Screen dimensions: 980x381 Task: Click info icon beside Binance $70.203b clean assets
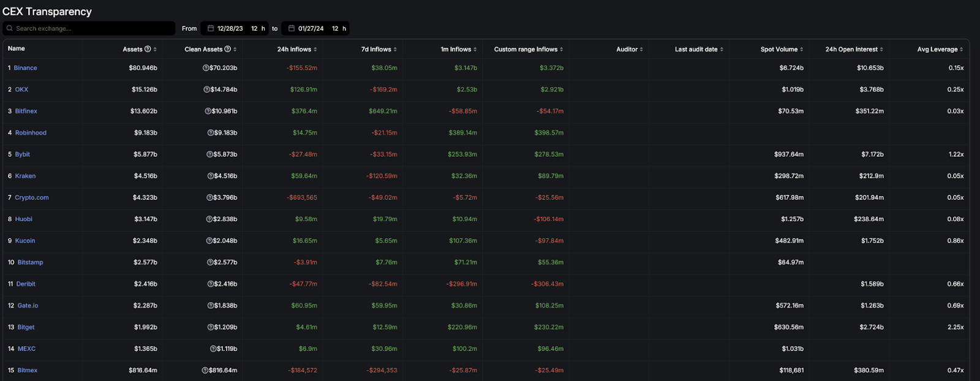pyautogui.click(x=206, y=68)
